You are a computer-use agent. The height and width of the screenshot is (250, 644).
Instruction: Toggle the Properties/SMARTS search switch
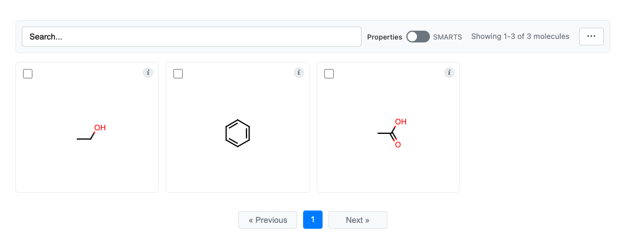pyautogui.click(x=418, y=37)
